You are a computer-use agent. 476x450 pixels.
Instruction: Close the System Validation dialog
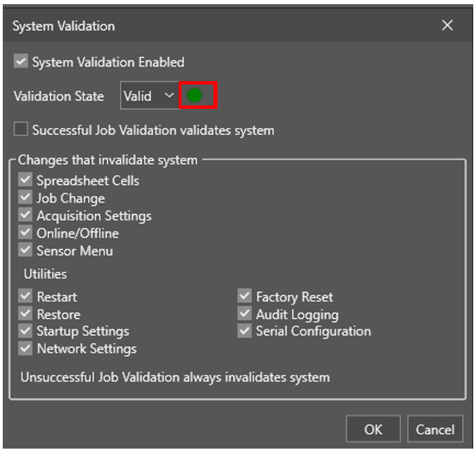click(448, 26)
